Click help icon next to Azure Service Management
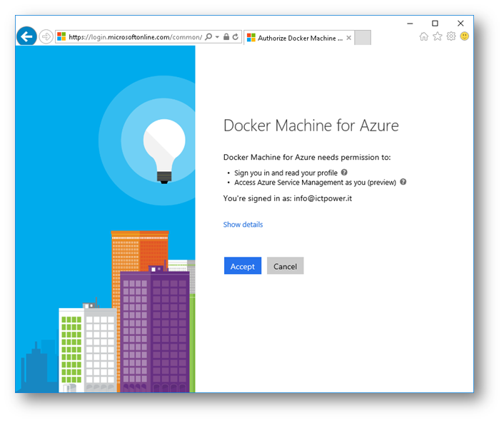 403,182
